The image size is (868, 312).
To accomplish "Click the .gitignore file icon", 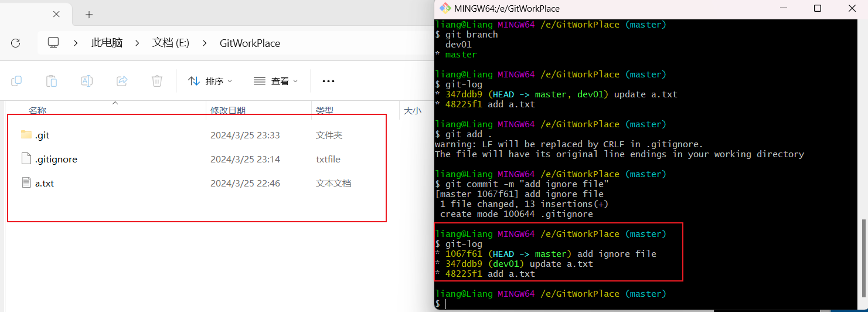I will click(26, 159).
